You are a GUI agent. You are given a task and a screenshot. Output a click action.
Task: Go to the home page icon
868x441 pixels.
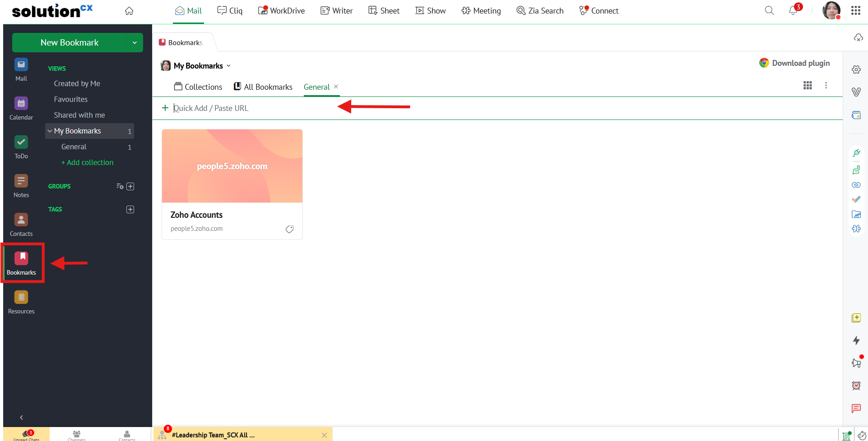[x=129, y=11]
